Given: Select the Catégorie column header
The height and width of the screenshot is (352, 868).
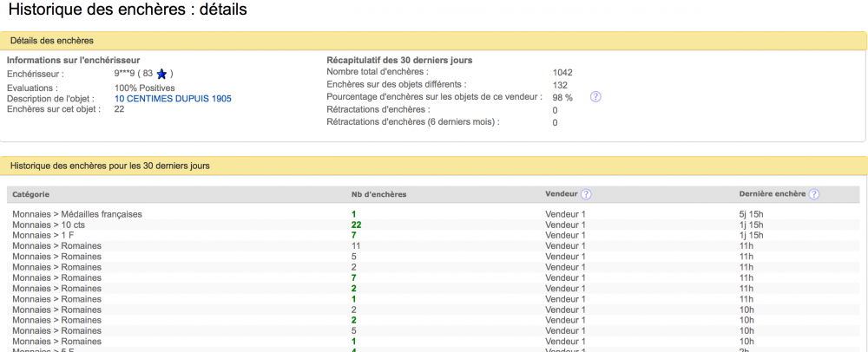Looking at the screenshot, I should pyautogui.click(x=30, y=194).
